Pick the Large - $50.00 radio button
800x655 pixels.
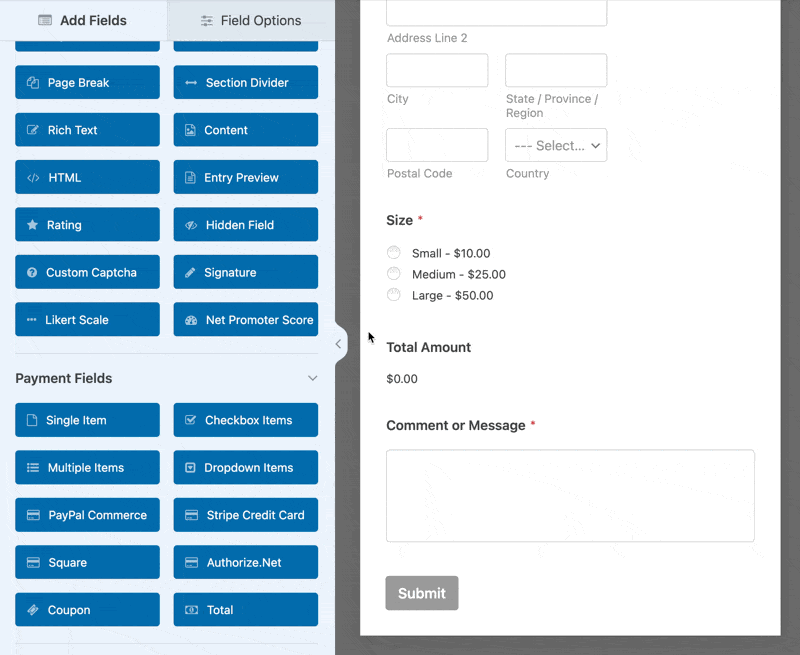(x=394, y=295)
